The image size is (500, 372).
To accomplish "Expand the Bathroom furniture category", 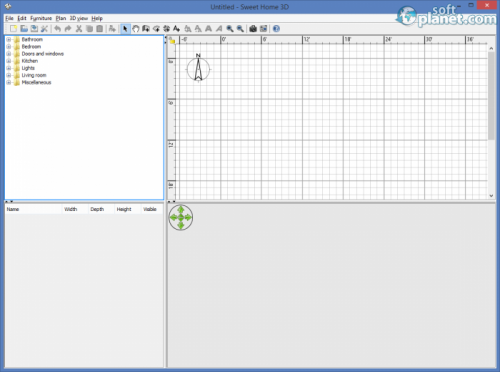I will 9,39.
